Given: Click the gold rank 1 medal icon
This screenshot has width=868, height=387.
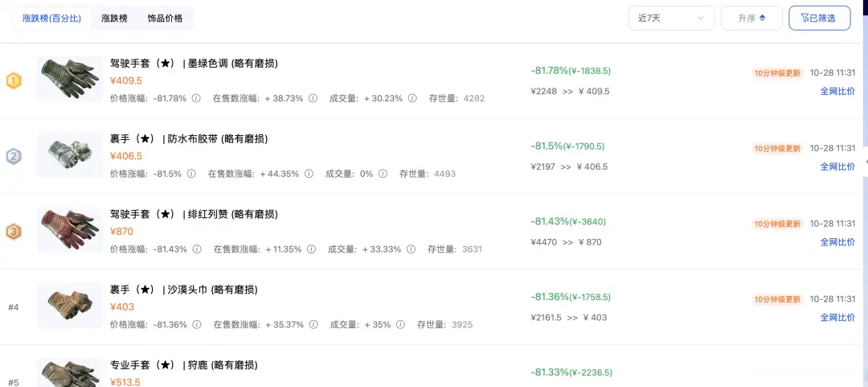Looking at the screenshot, I should point(14,80).
